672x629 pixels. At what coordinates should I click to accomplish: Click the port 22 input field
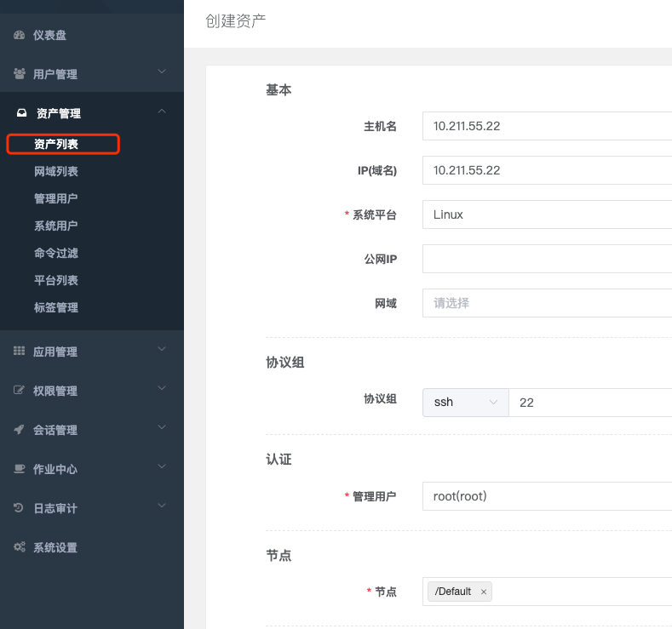coord(590,403)
